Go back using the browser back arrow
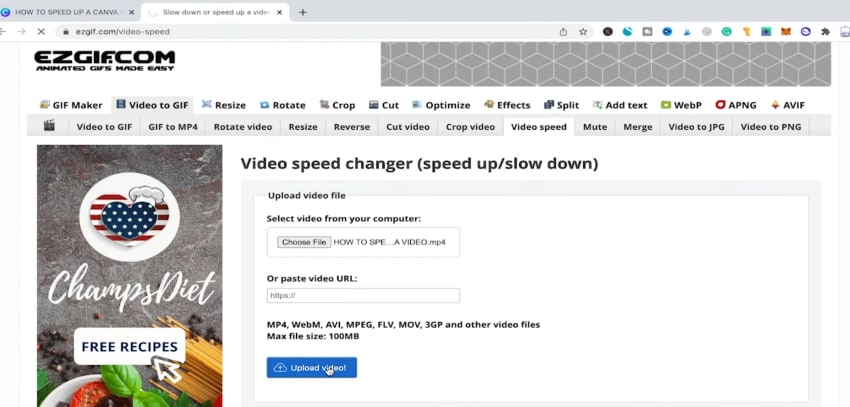Image resolution: width=850 pixels, height=407 pixels. tap(3, 31)
